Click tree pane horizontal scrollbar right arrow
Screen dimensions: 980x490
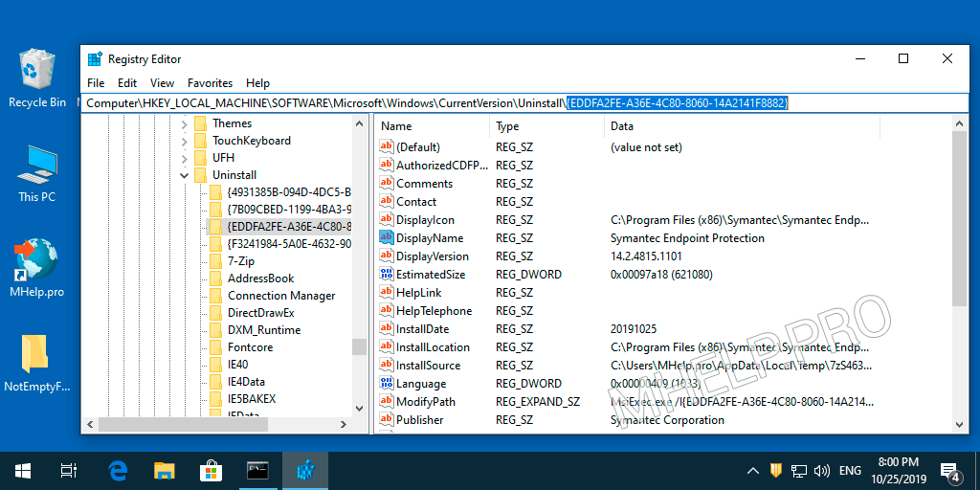tap(344, 424)
